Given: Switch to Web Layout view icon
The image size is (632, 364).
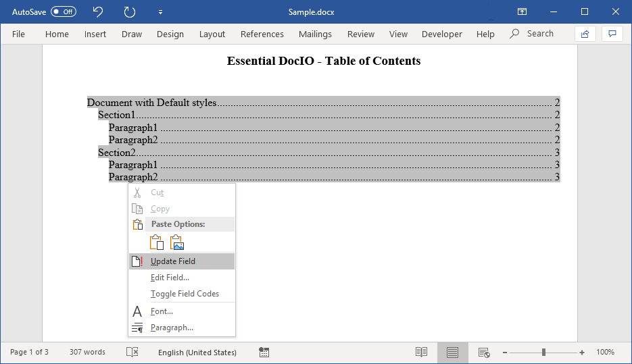Looking at the screenshot, I should [484, 353].
